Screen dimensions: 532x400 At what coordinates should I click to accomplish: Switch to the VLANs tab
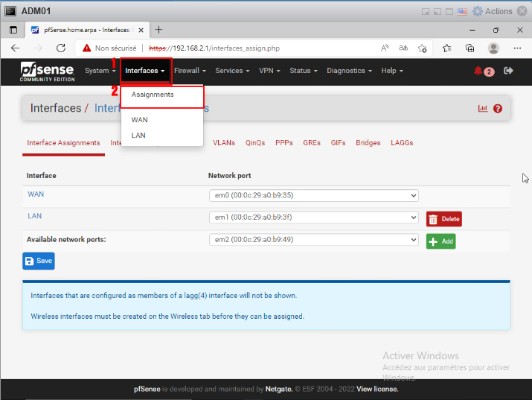[x=224, y=142]
